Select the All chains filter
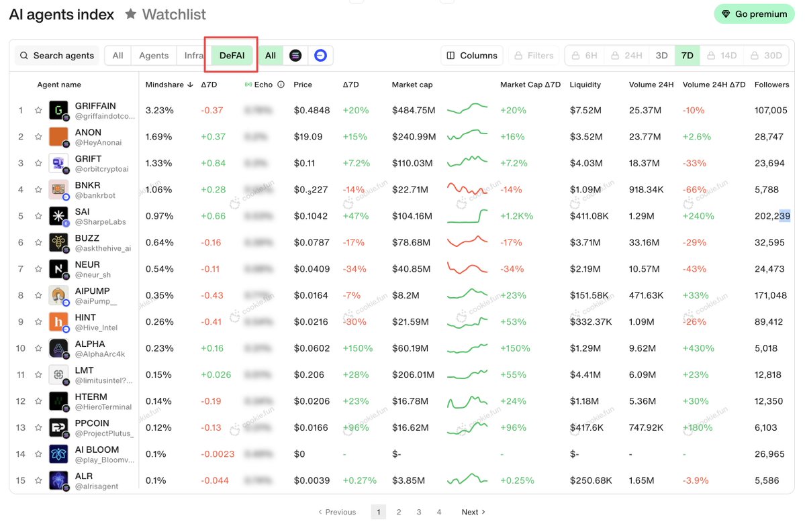805x532 pixels. coord(271,56)
